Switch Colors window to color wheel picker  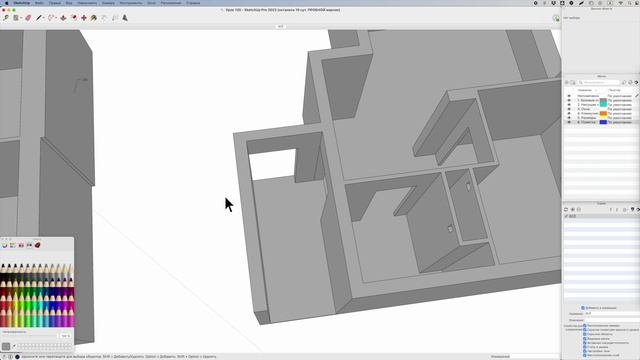[x=5, y=245]
